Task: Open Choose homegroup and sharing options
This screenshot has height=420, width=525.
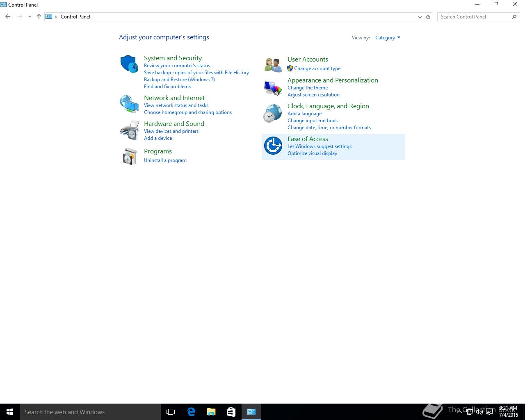Action: click(x=188, y=112)
